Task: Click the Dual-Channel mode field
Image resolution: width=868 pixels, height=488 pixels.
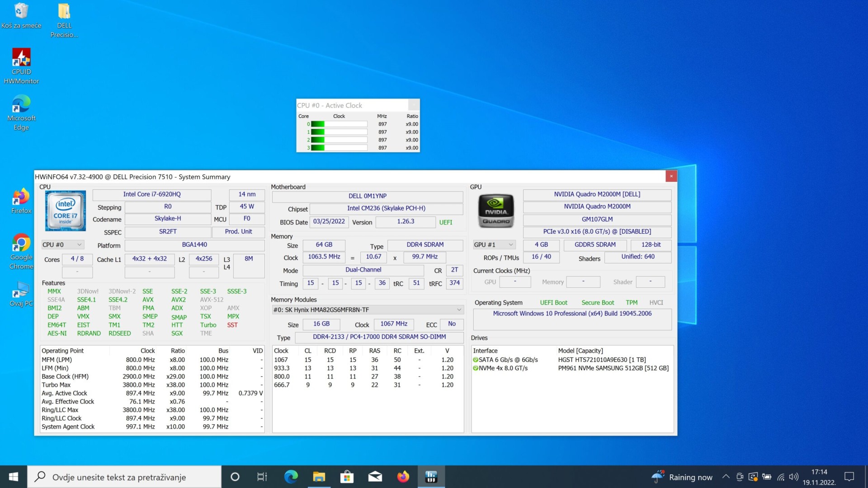Action: tap(363, 270)
